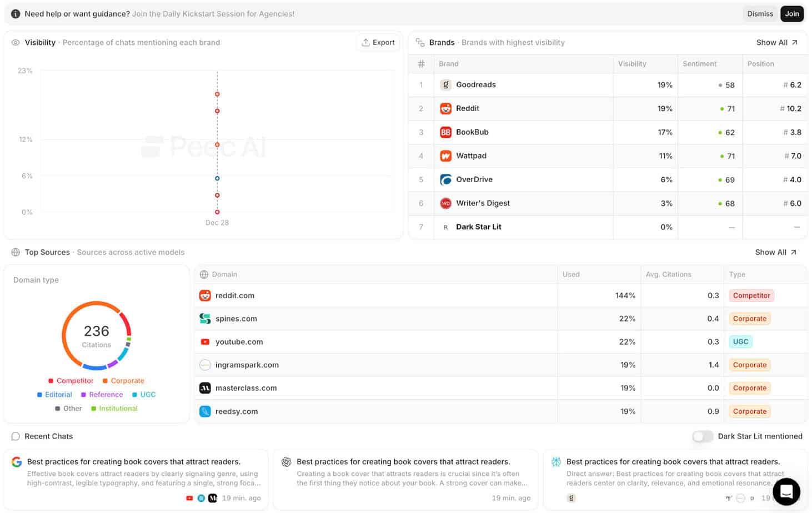The width and height of the screenshot is (812, 513).
Task: Join the Daily Kickstart Session
Action: pyautogui.click(x=792, y=13)
